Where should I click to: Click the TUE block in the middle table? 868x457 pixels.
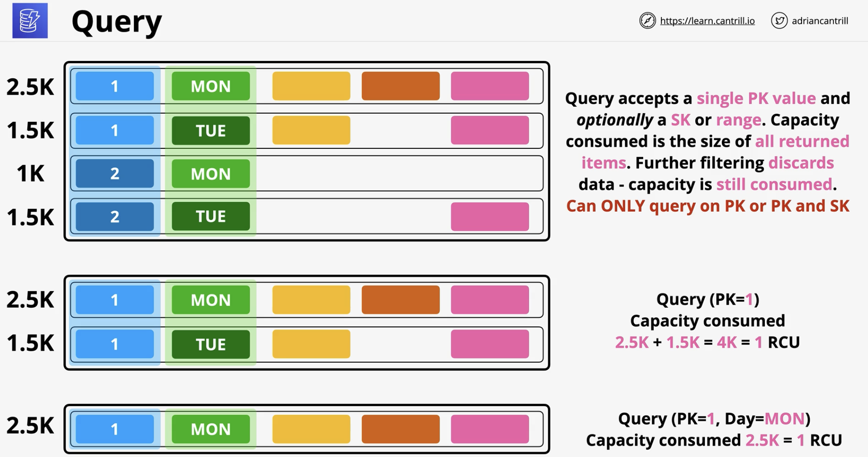pos(211,344)
